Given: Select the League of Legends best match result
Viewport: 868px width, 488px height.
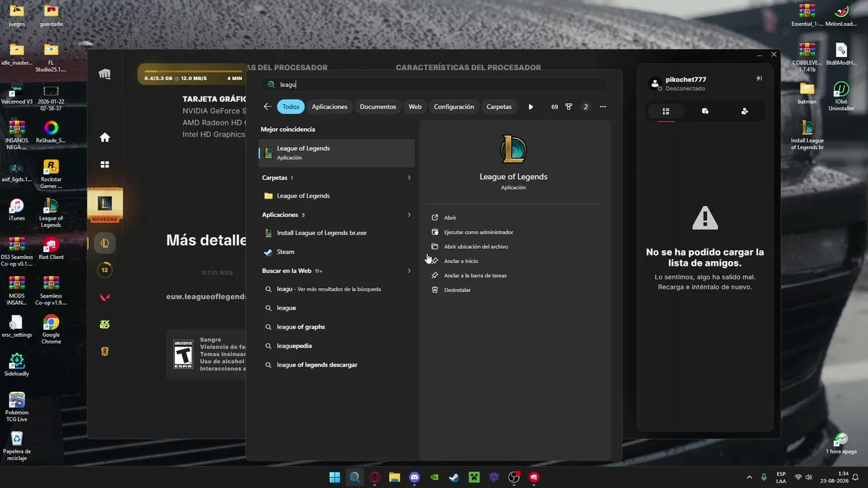Looking at the screenshot, I should [336, 152].
